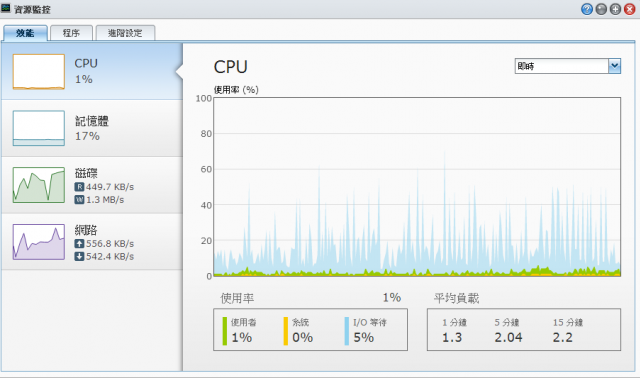This screenshot has height=378, width=640.
Task: Click the network download arrow icon
Action: click(79, 256)
